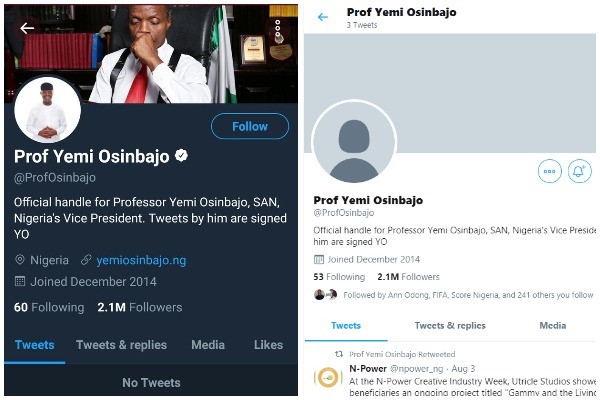Click the N-Power account avatar

327,378
